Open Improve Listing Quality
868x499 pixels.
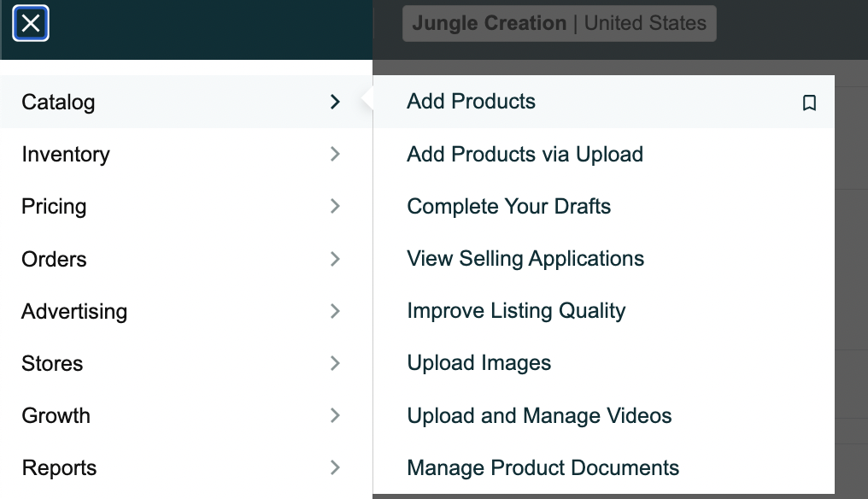[516, 311]
